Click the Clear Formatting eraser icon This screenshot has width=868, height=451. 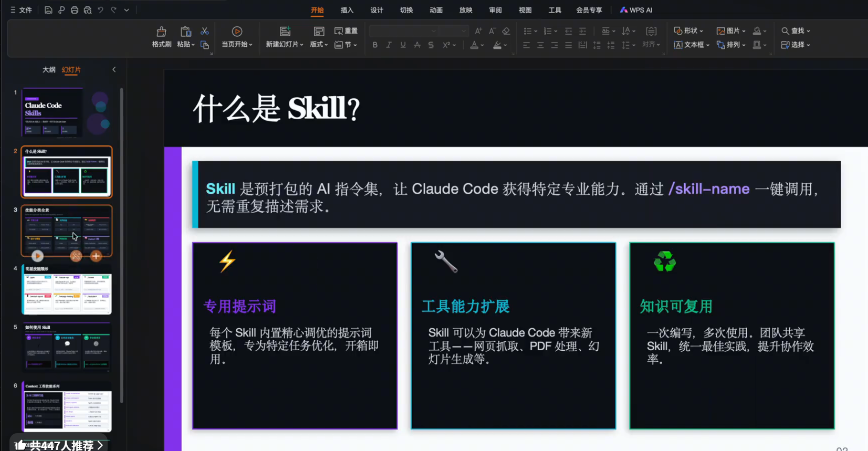tap(506, 31)
